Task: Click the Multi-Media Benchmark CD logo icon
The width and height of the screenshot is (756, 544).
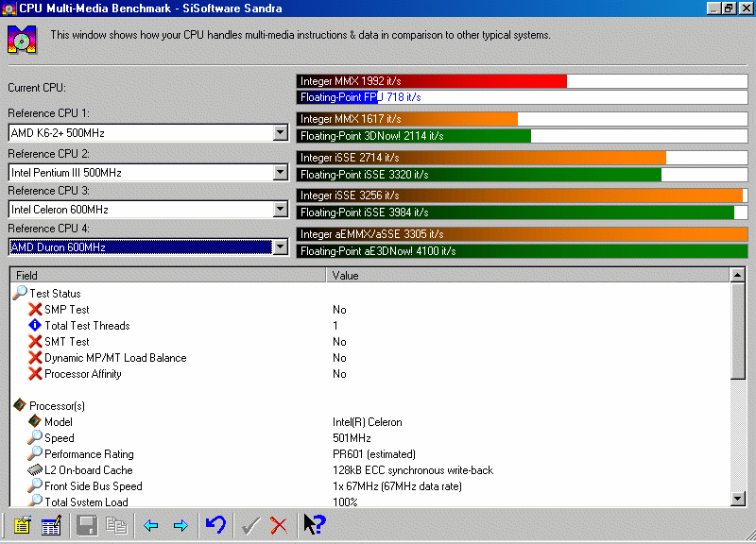Action: (x=22, y=40)
